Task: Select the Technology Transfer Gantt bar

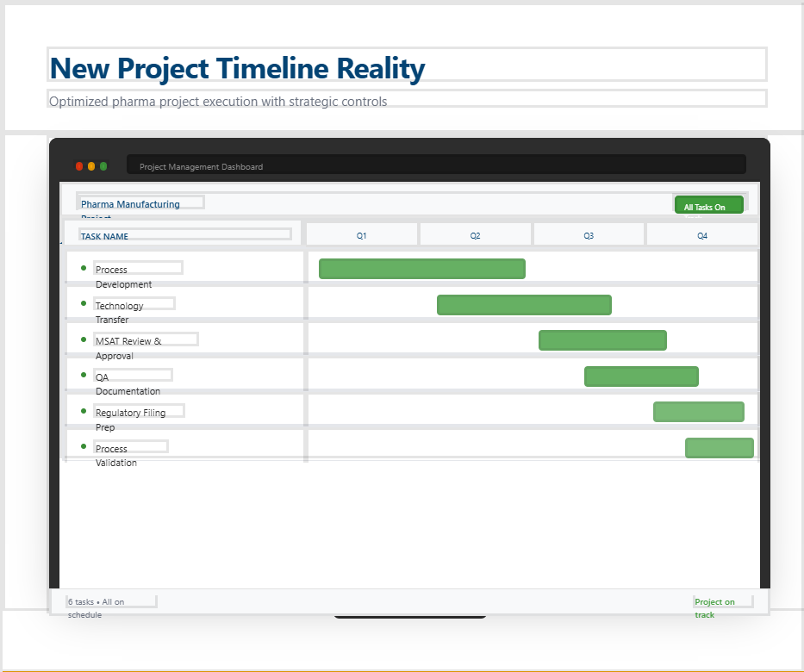Action: tap(524, 305)
